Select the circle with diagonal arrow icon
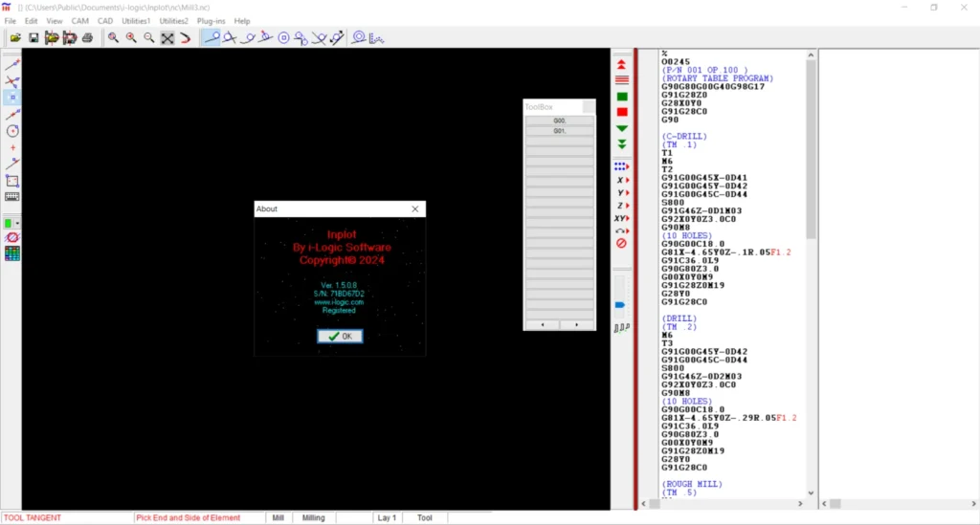 338,38
